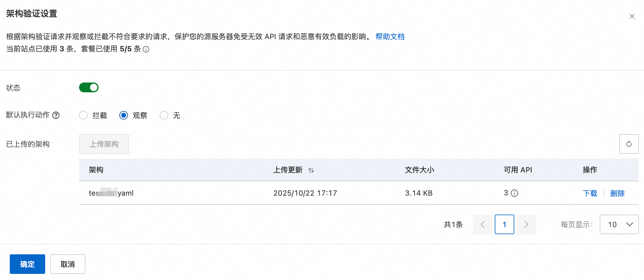This screenshot has height=280, width=644.
Task: Go to the next page arrow
Action: (526, 224)
